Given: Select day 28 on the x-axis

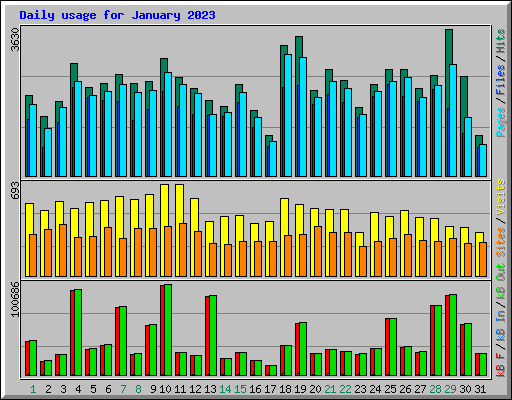Looking at the screenshot, I should (435, 389).
